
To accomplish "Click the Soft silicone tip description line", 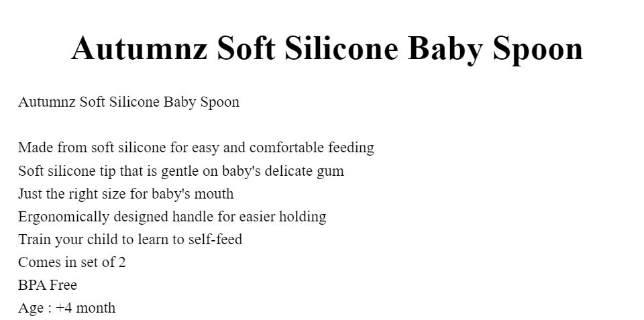I will (180, 170).
